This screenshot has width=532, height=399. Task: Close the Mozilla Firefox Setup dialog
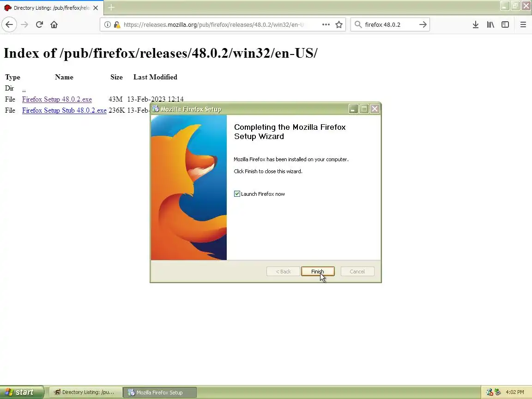[375, 109]
